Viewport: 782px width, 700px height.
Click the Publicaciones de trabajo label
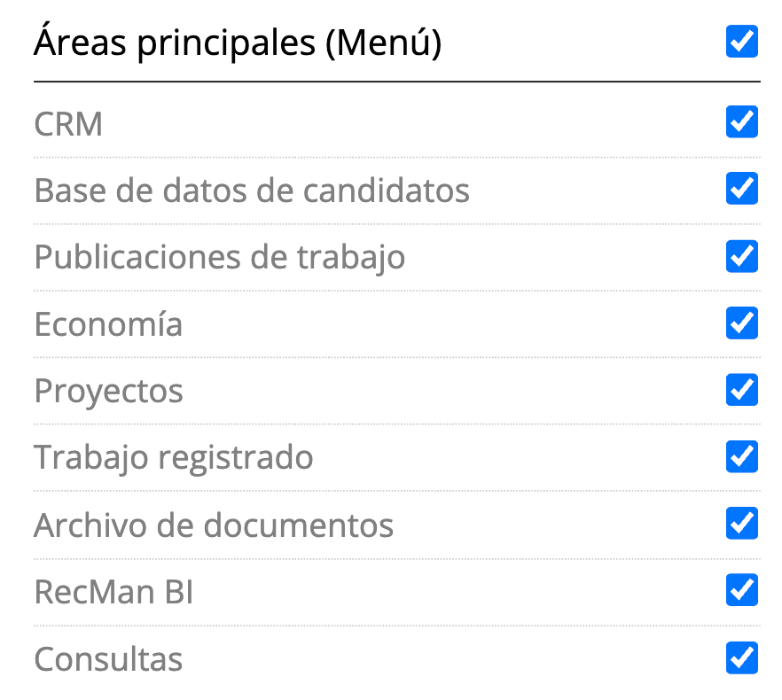click(x=219, y=257)
